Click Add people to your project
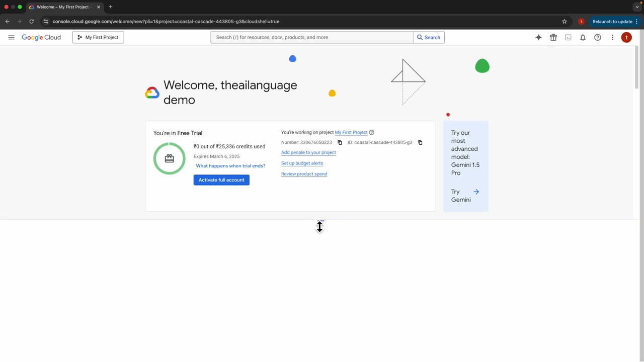 coord(308,152)
